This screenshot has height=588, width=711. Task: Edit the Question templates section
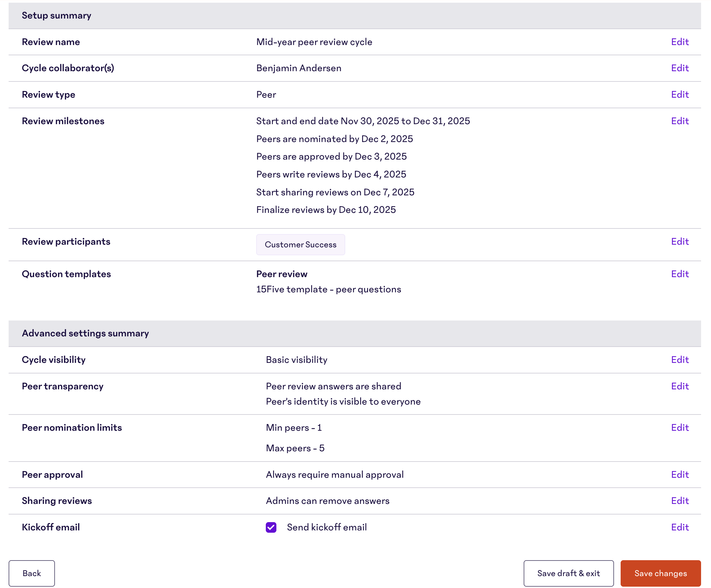tap(680, 274)
